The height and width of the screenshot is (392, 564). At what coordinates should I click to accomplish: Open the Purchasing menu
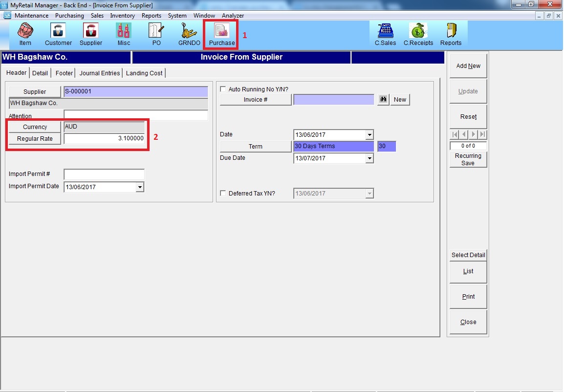tap(69, 16)
